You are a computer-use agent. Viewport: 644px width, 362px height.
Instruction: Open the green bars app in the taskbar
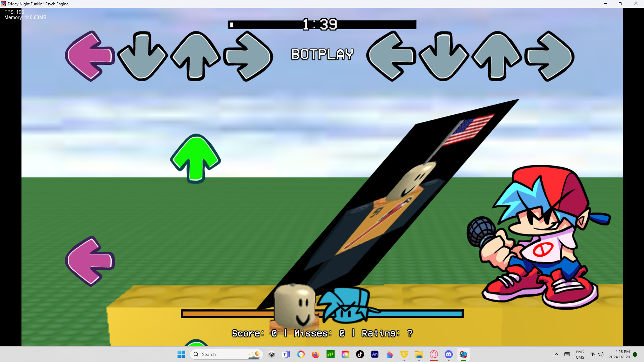tap(331, 354)
